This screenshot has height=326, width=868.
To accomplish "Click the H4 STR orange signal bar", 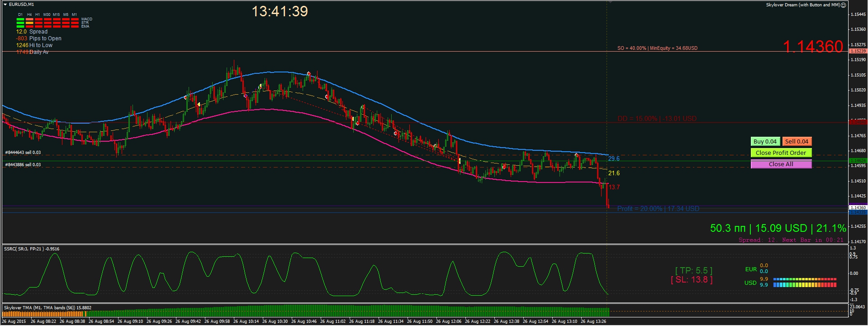I will pos(29,23).
